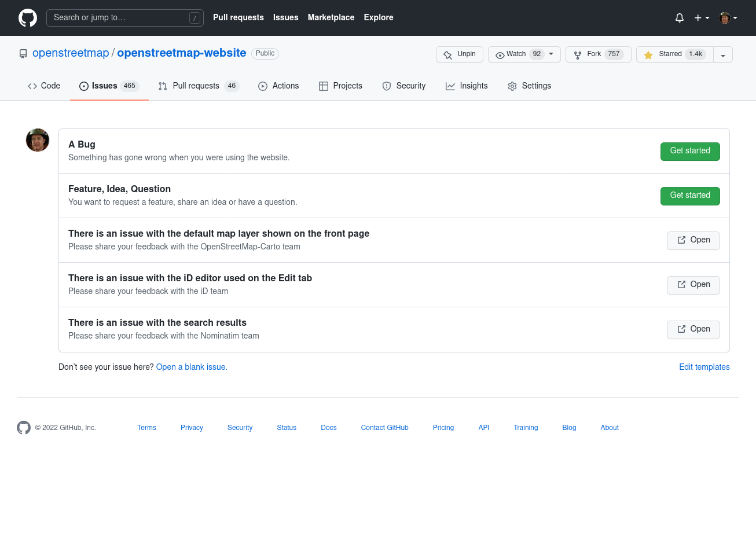The image size is (756, 544).
Task: Switch to the Insights tab
Action: [x=467, y=86]
